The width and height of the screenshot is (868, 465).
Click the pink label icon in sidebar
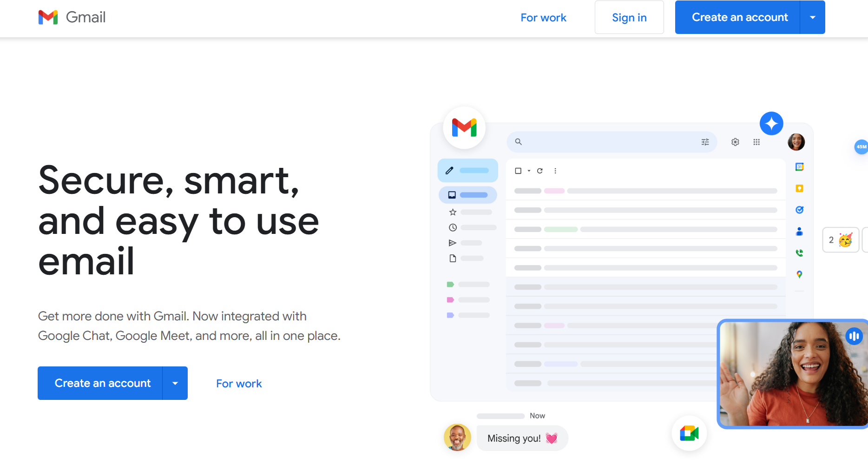pyautogui.click(x=450, y=300)
